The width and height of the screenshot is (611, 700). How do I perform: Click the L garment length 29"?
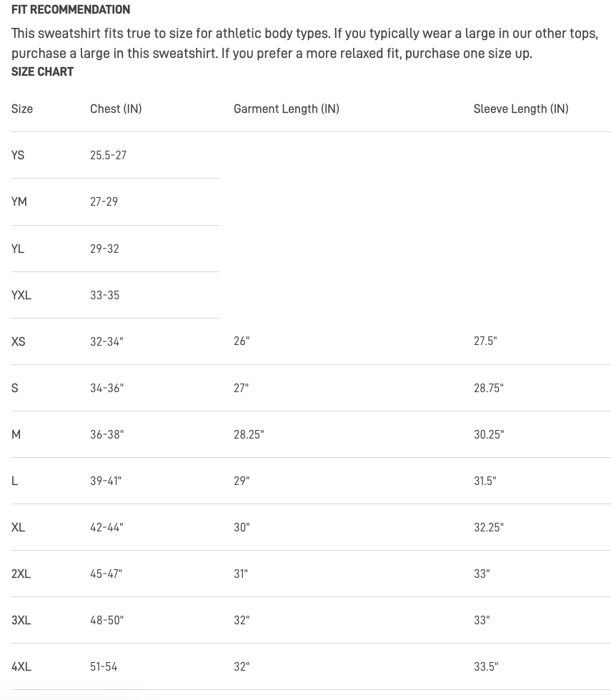tap(242, 481)
